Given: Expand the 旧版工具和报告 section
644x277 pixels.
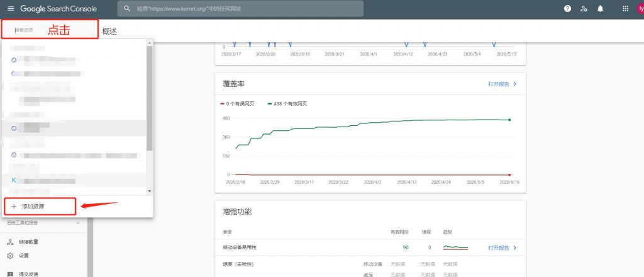Looking at the screenshot, I should coord(43,223).
